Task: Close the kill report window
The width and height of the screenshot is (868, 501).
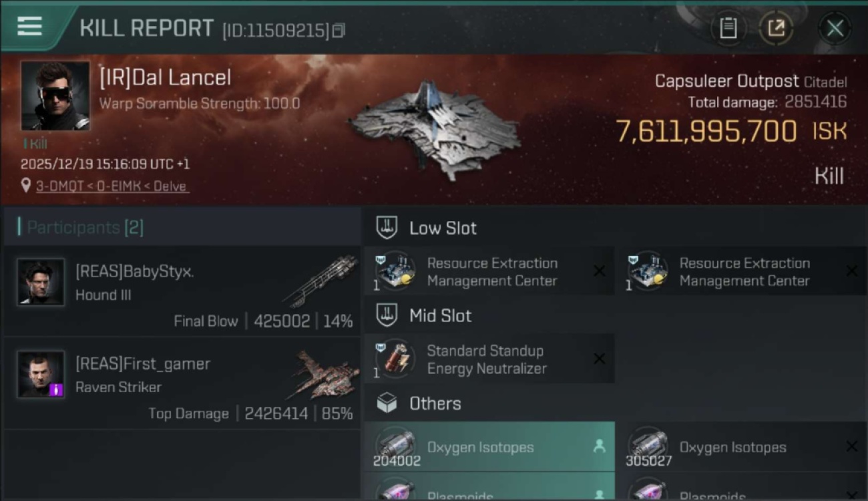Action: (835, 28)
